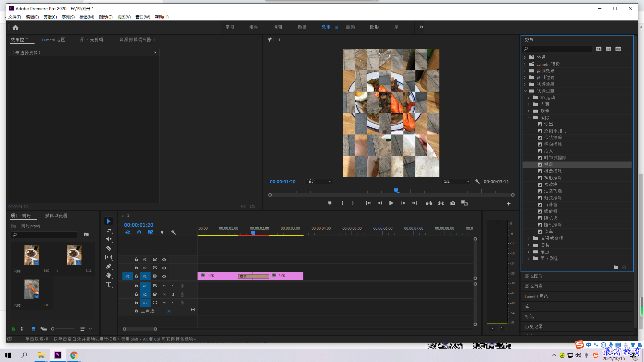Expand the 3D 运动 folder
The height and width of the screenshot is (362, 644).
[x=529, y=98]
